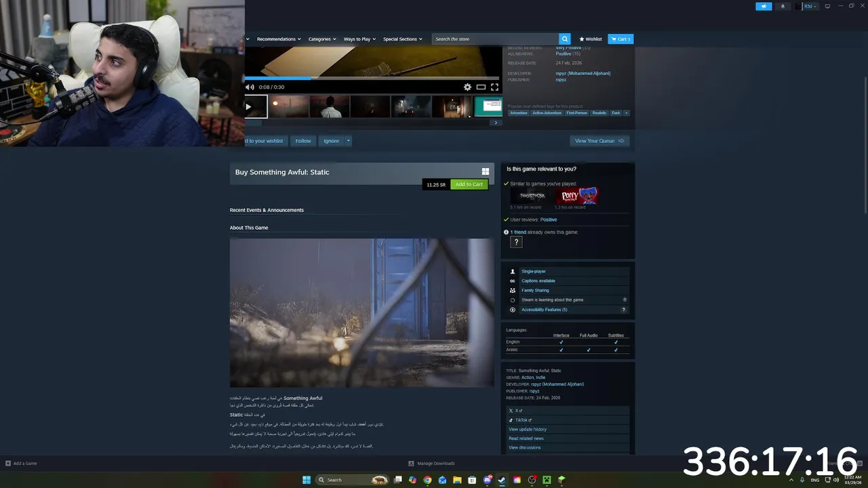
Task: Click the Phasmophobia game thumbnail
Action: (532, 196)
